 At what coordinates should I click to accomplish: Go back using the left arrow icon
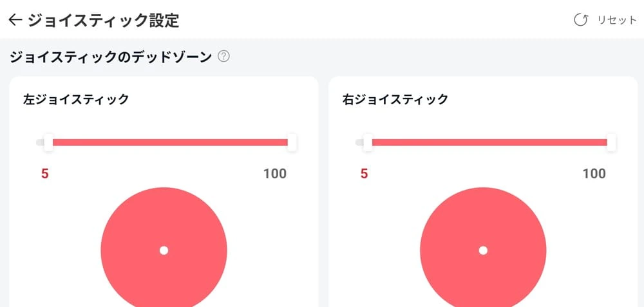[15, 21]
